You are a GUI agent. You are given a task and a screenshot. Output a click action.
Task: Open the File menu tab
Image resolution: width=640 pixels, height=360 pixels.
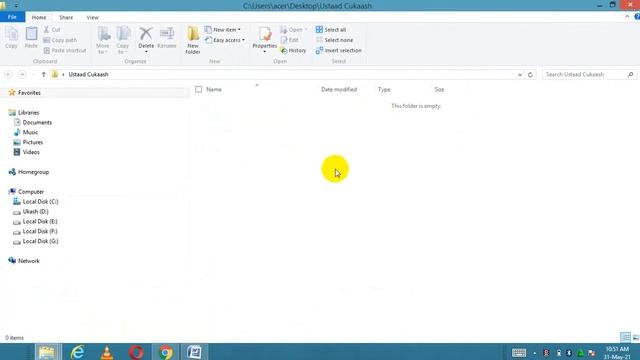pos(12,17)
